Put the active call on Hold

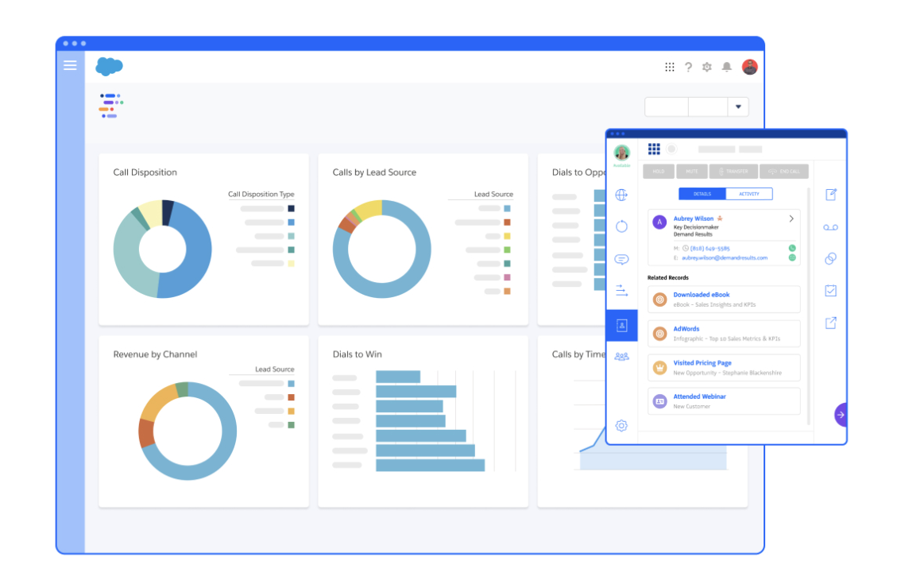click(660, 171)
